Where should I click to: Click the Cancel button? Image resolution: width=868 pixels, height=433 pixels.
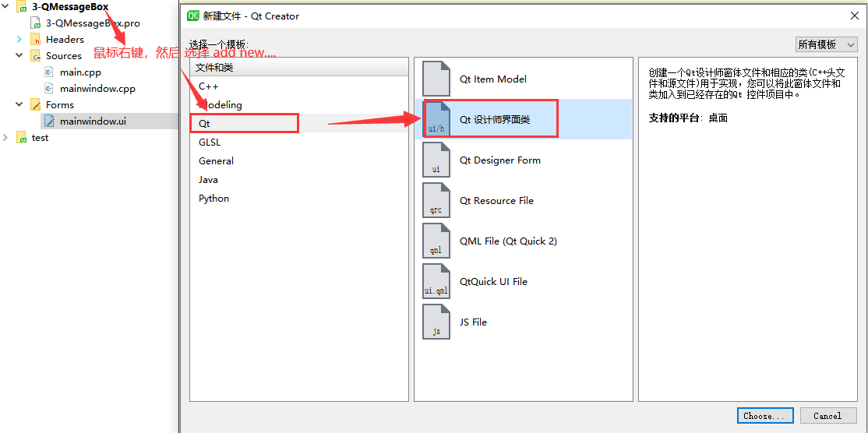coord(827,416)
